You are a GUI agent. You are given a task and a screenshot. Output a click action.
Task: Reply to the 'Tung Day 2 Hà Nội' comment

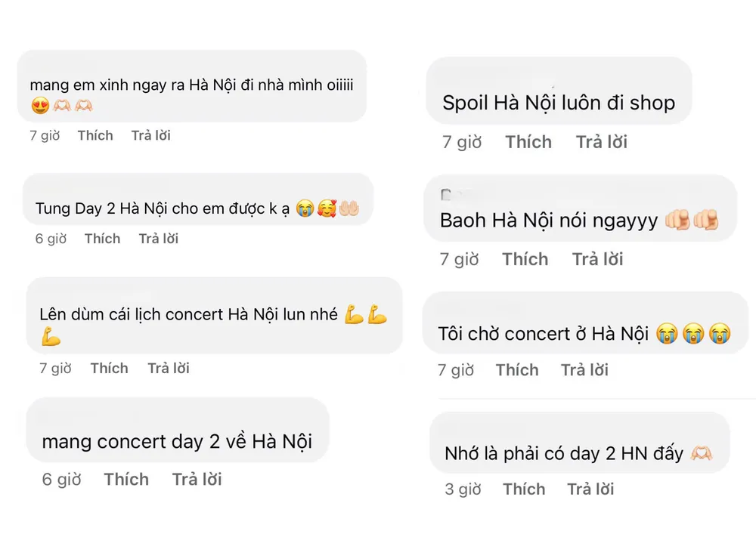click(158, 239)
